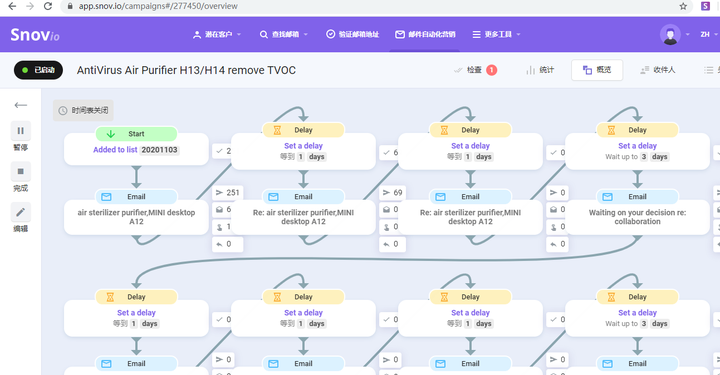Viewport: 720px width, 375px height.
Task: Click the browser extension S icon
Action: coord(706,6)
